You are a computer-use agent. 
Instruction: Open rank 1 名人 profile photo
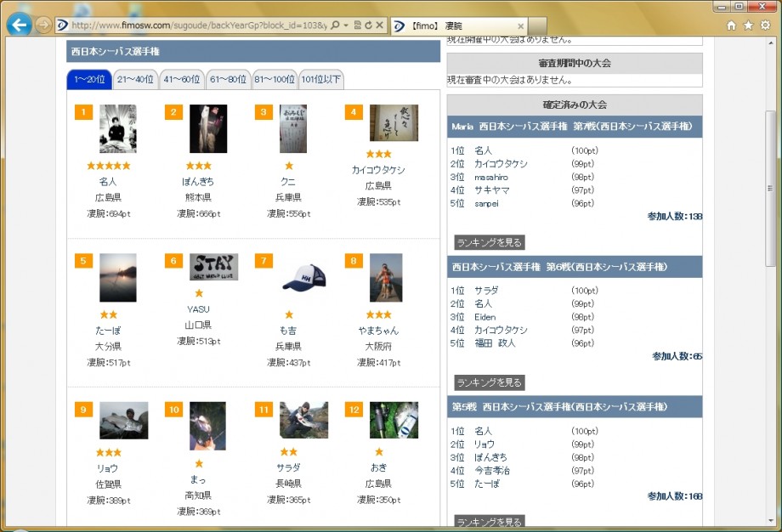pos(117,128)
